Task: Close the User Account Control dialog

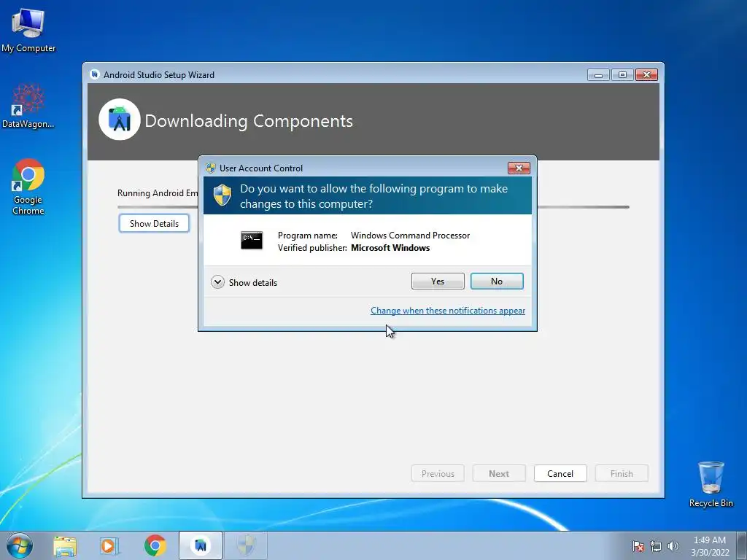Action: click(519, 168)
